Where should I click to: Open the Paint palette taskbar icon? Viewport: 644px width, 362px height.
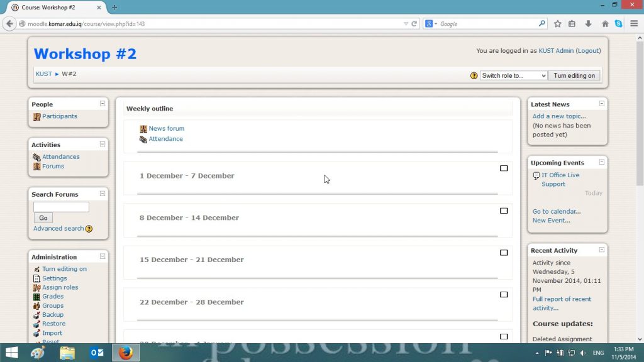click(38, 353)
